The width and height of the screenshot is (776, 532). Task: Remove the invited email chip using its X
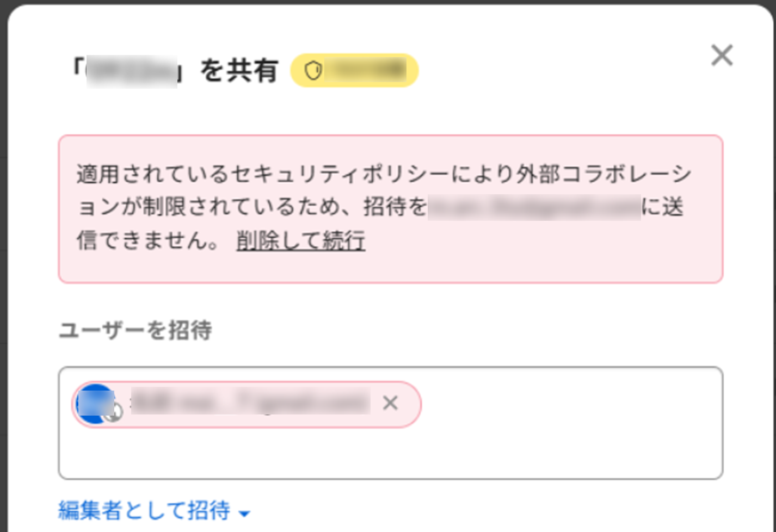click(390, 403)
